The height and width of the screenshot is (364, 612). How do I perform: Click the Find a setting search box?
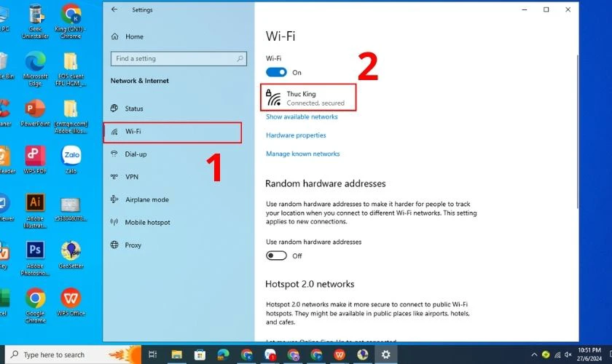click(178, 58)
